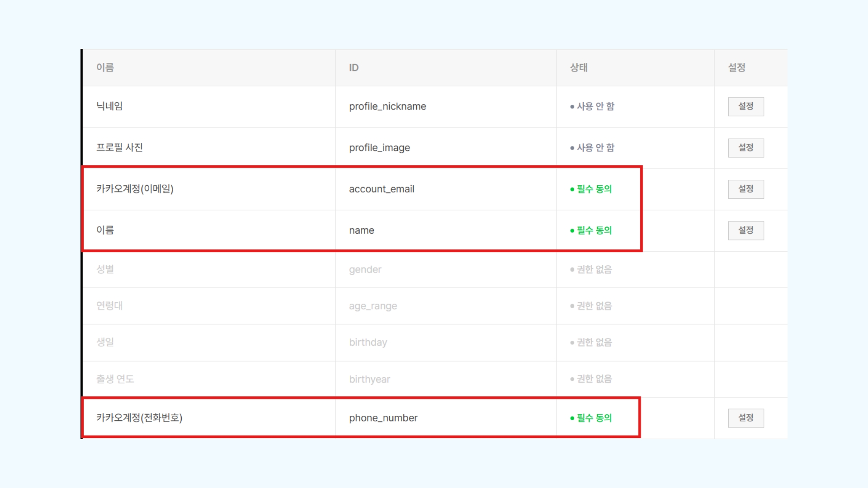The image size is (868, 488).
Task: Click 필수 동의 status for name row
Action: 594,230
